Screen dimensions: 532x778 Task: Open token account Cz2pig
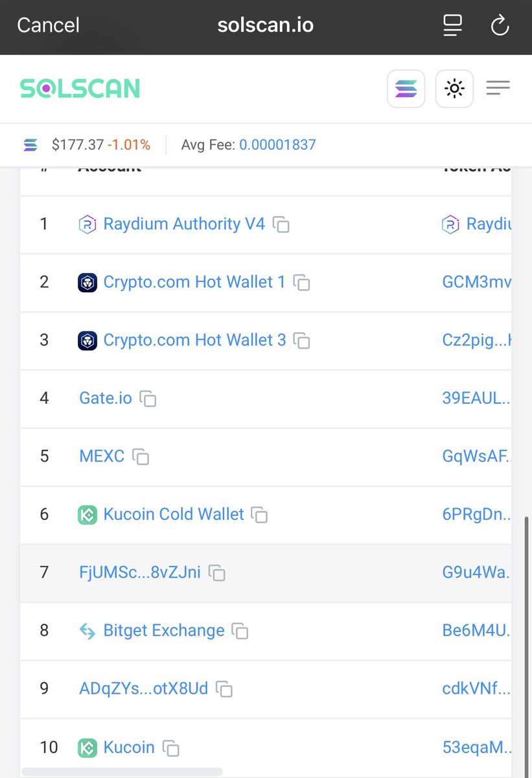coord(477,340)
